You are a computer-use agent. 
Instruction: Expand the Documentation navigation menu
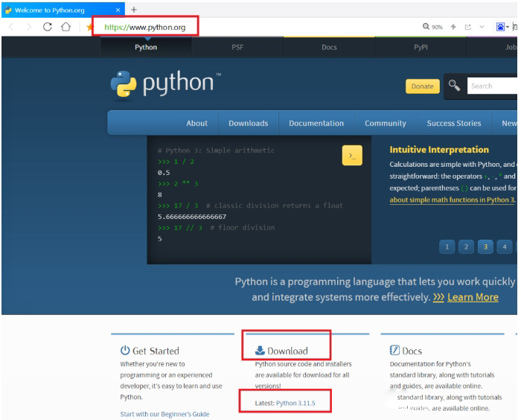316,123
